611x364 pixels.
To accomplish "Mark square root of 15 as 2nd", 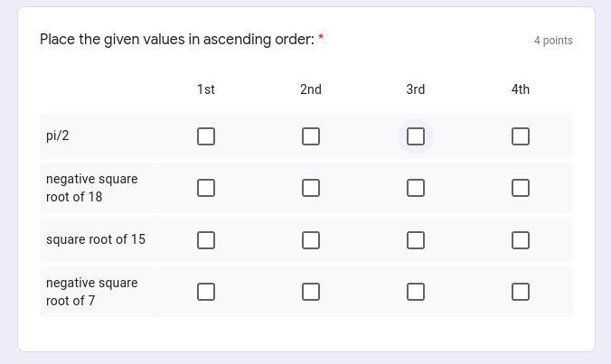I will [x=311, y=240].
